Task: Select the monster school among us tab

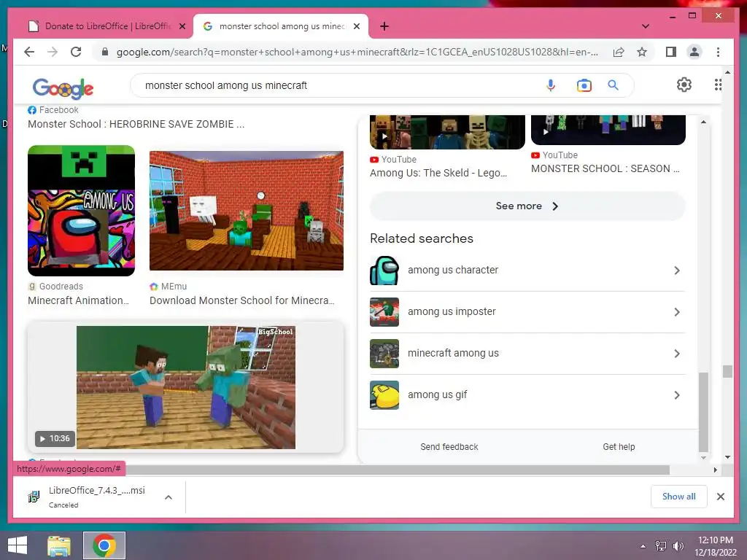Action: tap(281, 26)
